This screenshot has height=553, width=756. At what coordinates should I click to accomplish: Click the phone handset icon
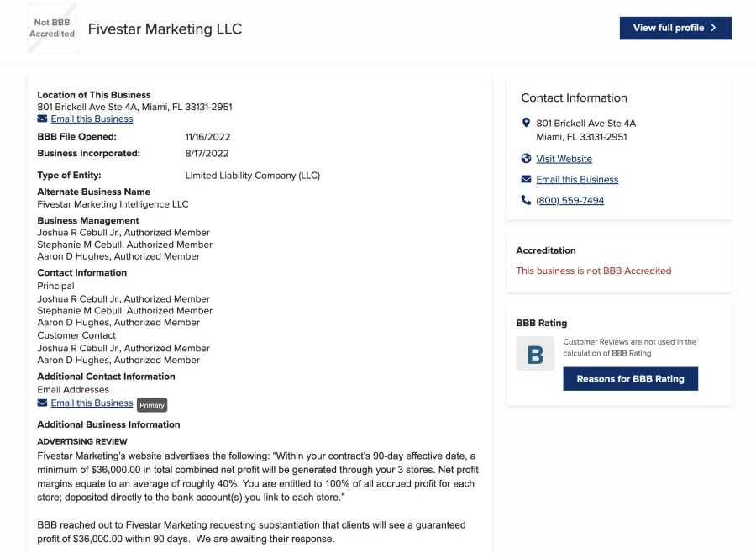(x=526, y=200)
